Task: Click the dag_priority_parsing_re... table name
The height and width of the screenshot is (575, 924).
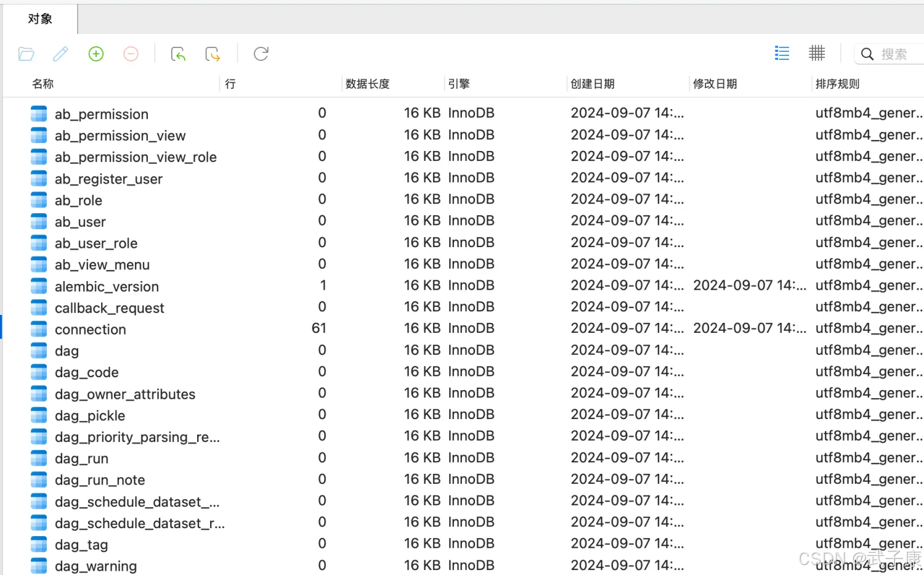Action: (137, 437)
